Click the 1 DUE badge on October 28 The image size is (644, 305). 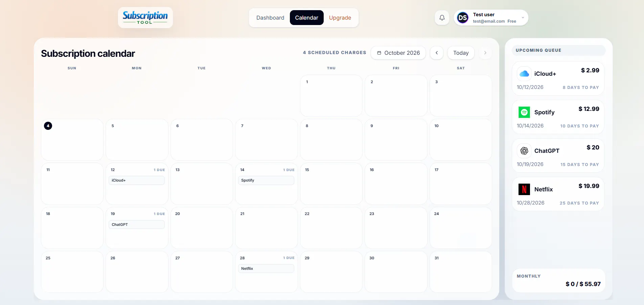point(289,258)
